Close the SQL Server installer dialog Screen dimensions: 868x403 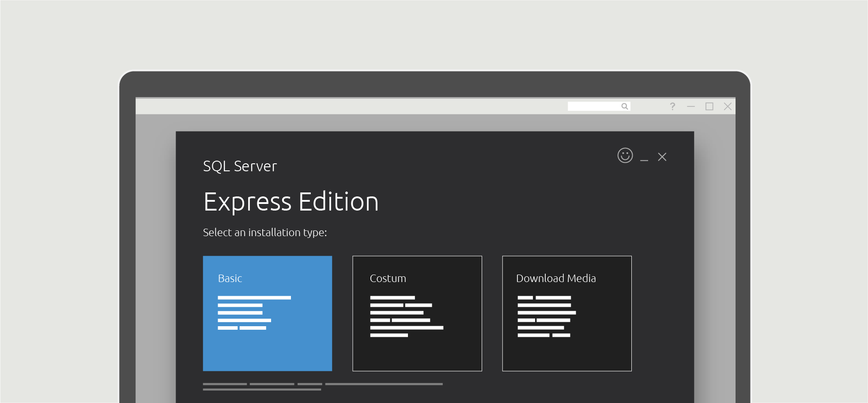(662, 157)
